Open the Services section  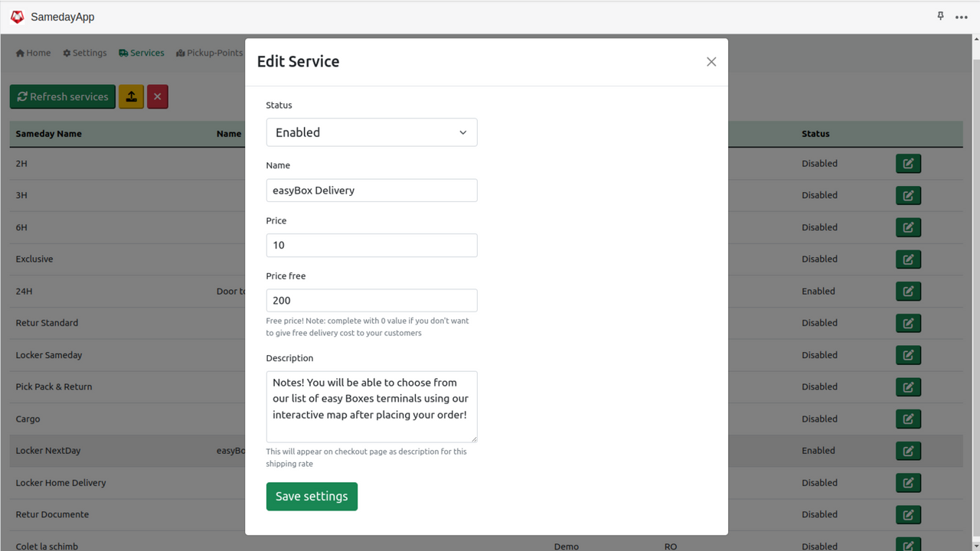click(142, 53)
